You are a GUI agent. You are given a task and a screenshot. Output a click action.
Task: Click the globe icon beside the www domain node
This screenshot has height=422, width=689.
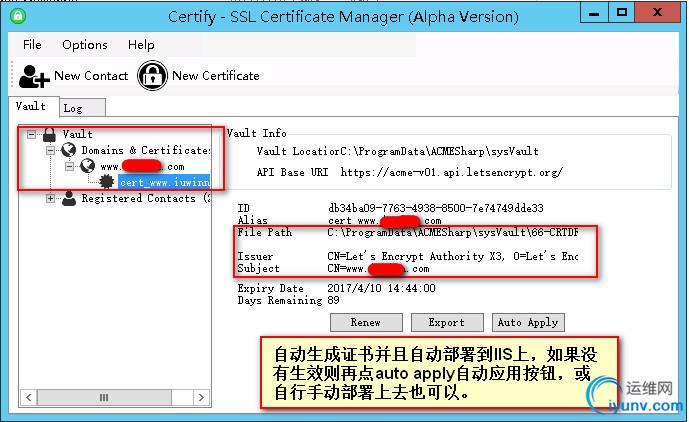[87, 166]
